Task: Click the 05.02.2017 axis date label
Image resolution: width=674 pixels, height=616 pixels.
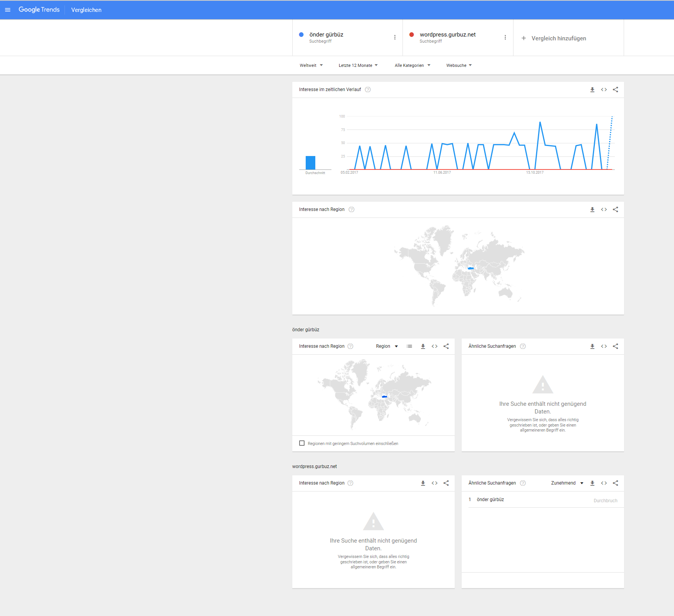Action: 349,173
